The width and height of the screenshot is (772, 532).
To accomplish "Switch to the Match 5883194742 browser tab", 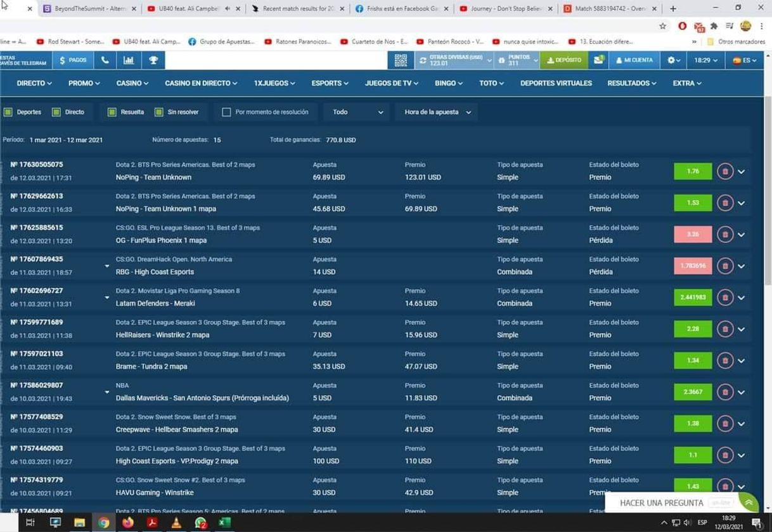I will (x=610, y=9).
